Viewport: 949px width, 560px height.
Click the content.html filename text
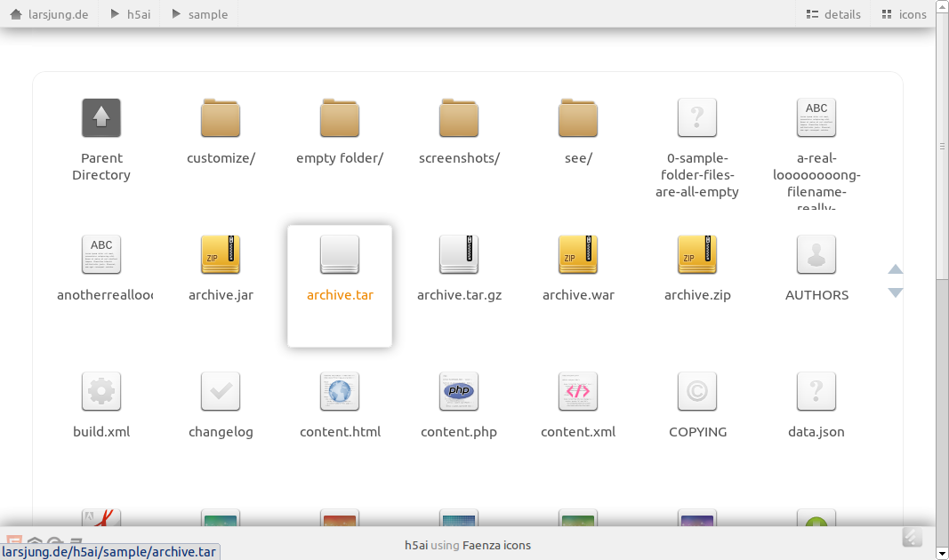tap(340, 432)
